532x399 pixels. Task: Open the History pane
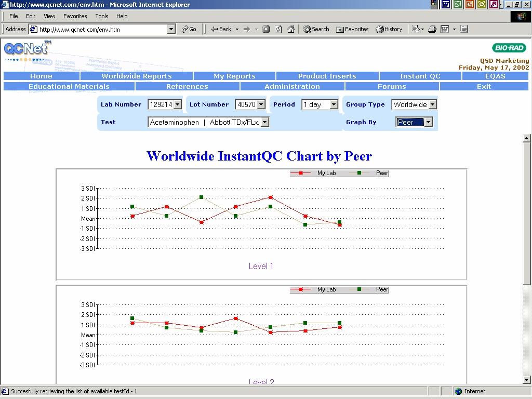coord(389,29)
